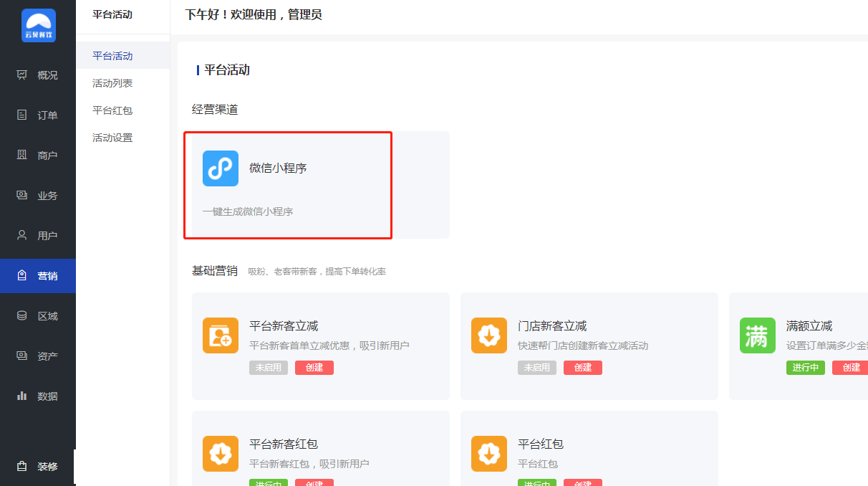
Task: Go to 装修 decoration section
Action: point(38,467)
